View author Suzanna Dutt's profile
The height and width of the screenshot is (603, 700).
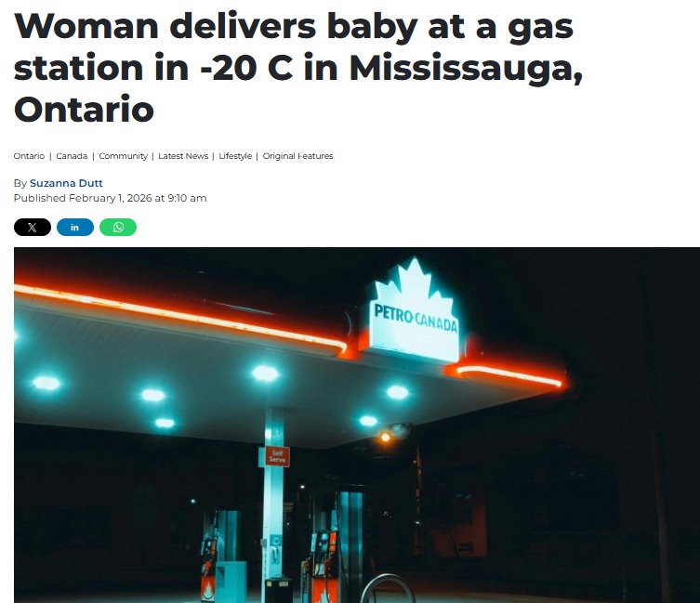(66, 183)
